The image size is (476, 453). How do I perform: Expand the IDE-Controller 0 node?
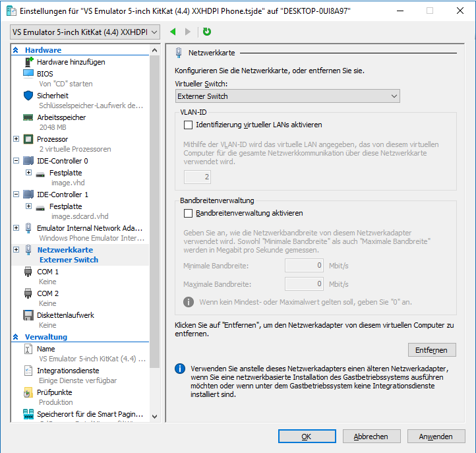click(16, 160)
